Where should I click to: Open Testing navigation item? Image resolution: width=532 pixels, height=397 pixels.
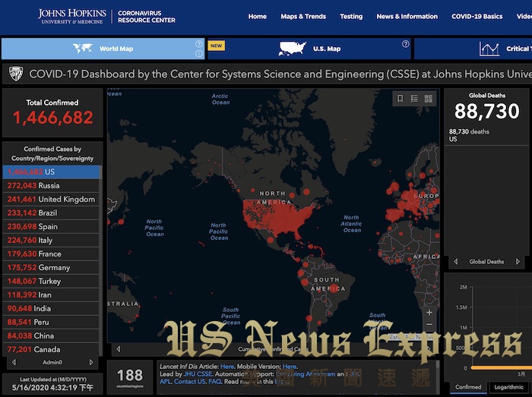[351, 16]
